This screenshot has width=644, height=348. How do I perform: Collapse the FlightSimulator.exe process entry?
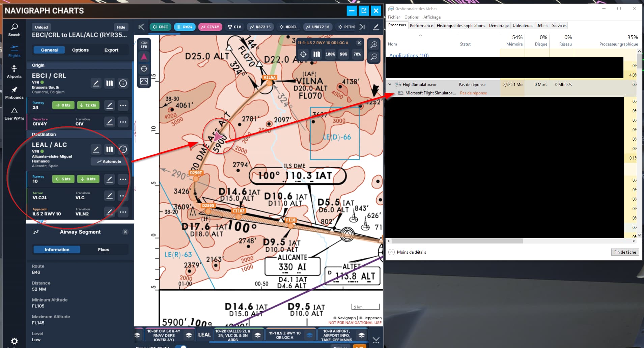pyautogui.click(x=390, y=85)
